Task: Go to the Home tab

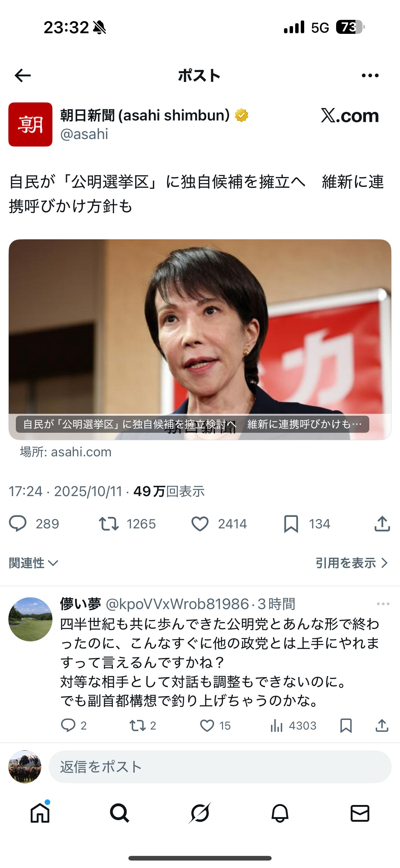Action: pos(40,813)
